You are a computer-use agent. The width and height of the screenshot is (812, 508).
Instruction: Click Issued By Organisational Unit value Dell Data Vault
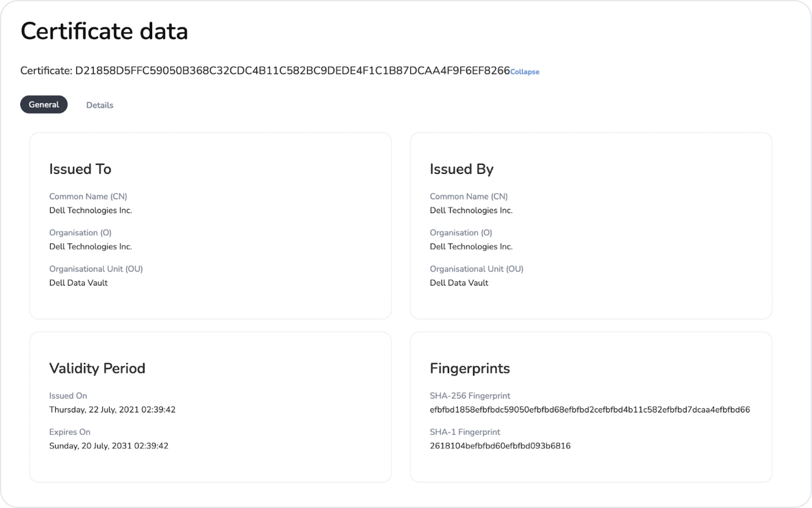[459, 283]
